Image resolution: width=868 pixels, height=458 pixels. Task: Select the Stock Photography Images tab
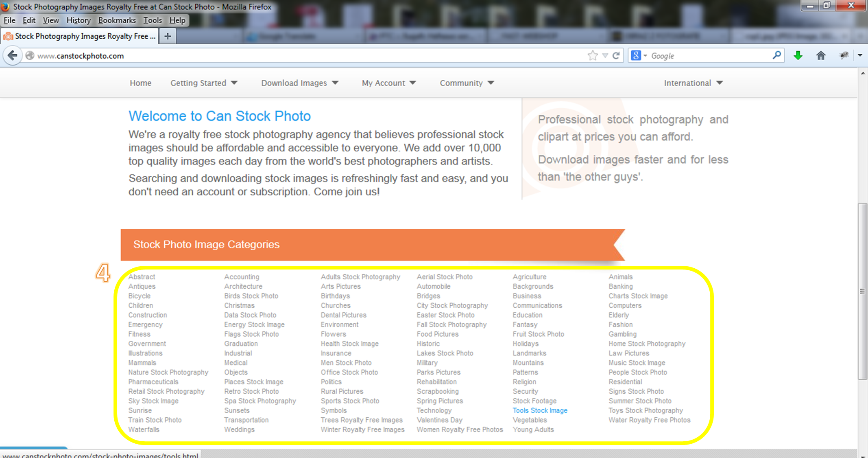[x=80, y=36]
